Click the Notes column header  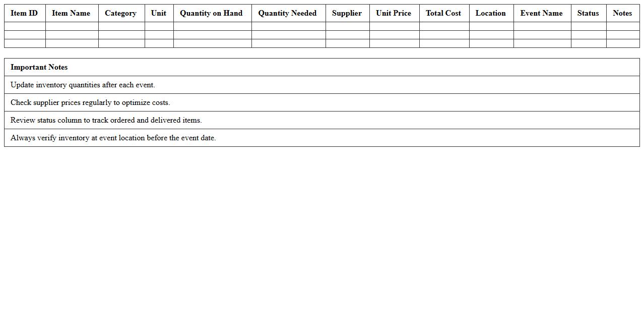tap(622, 13)
